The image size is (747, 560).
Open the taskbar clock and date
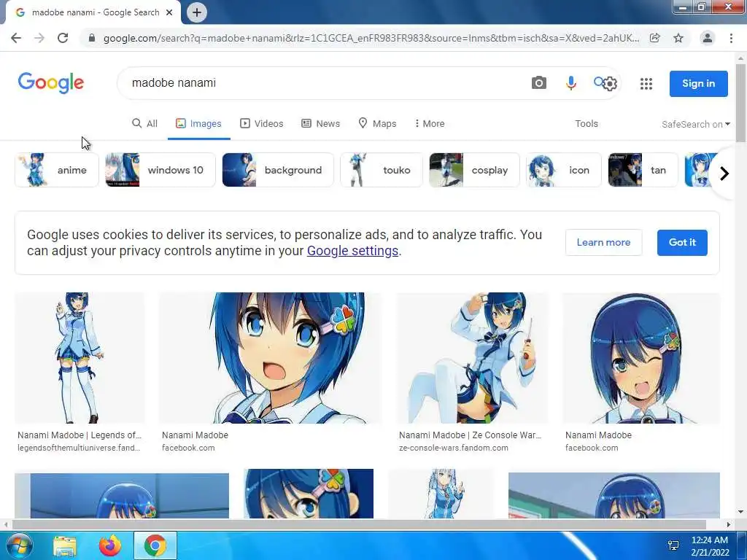pyautogui.click(x=710, y=546)
